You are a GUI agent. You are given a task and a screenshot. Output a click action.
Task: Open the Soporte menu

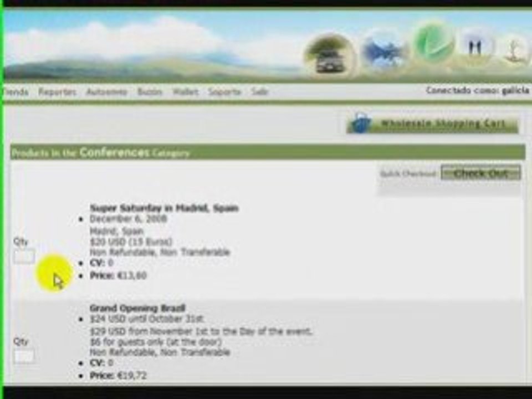(x=224, y=91)
